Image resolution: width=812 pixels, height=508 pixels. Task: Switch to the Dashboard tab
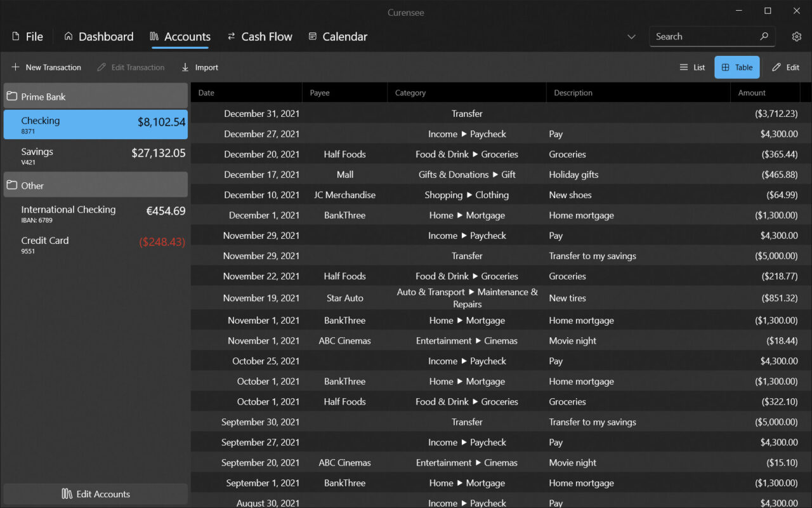pyautogui.click(x=99, y=37)
